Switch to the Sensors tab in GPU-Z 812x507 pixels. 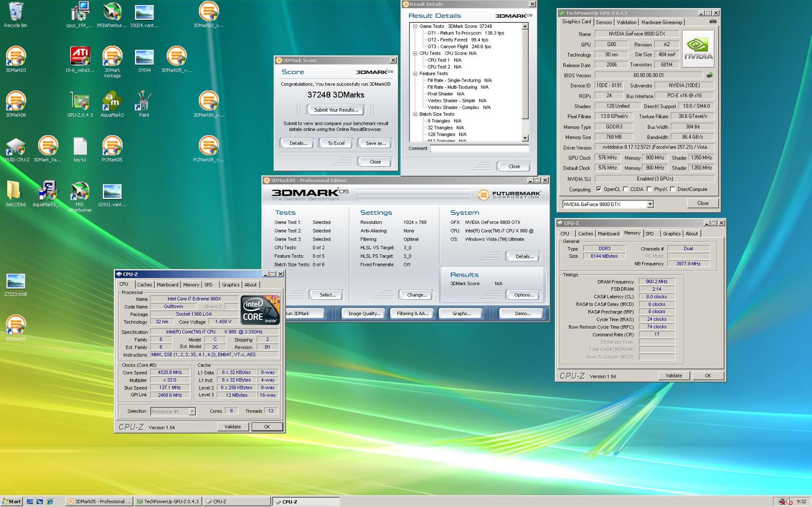click(x=604, y=22)
